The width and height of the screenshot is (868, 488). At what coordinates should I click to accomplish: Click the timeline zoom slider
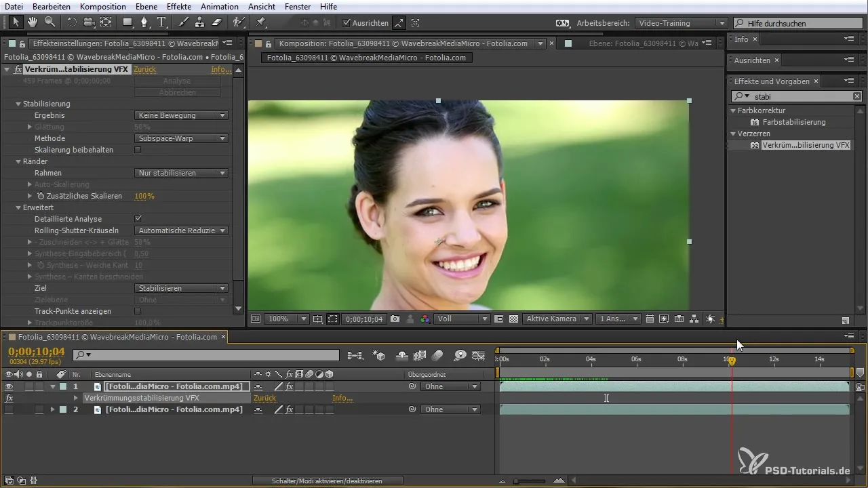pos(530,481)
